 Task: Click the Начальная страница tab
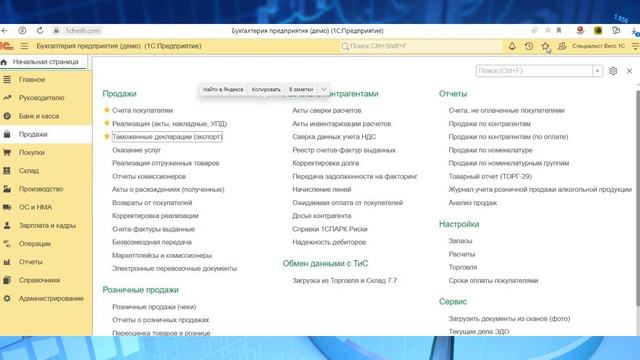(x=43, y=62)
